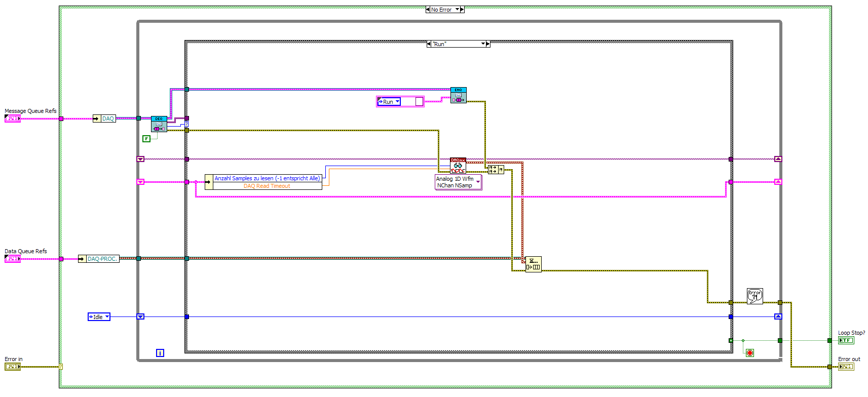Screen dimensions: 868x397
Task: Open the "Run" case selector dropdown
Action: (x=483, y=44)
